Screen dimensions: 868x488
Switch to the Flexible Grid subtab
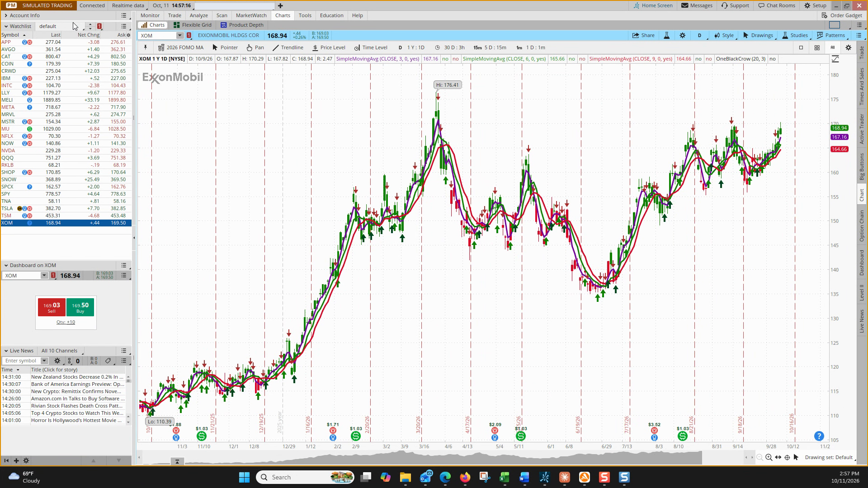[x=193, y=25]
